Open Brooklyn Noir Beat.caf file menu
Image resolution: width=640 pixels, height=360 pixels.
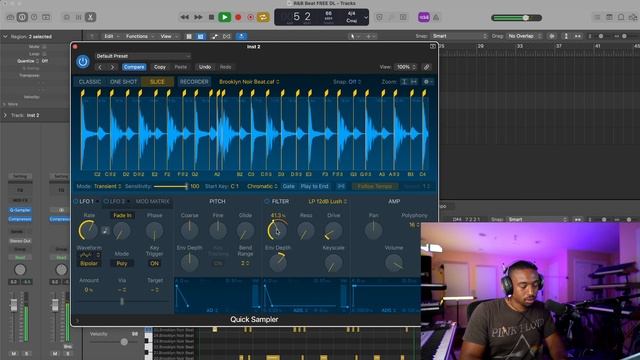pyautogui.click(x=249, y=82)
